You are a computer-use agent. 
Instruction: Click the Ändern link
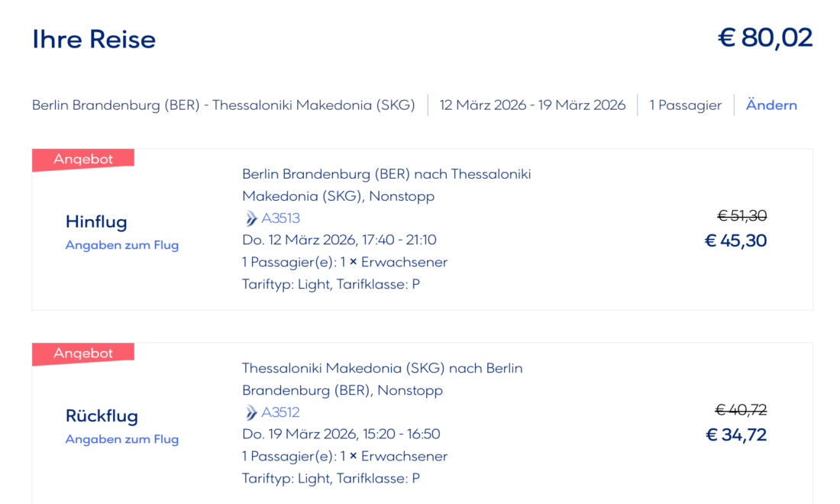771,105
